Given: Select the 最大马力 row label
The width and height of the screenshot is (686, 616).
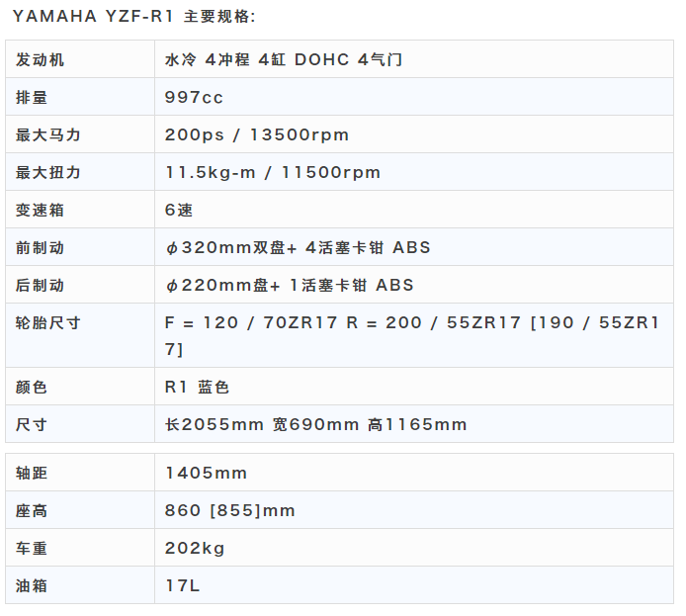Looking at the screenshot, I should pyautogui.click(x=48, y=134).
